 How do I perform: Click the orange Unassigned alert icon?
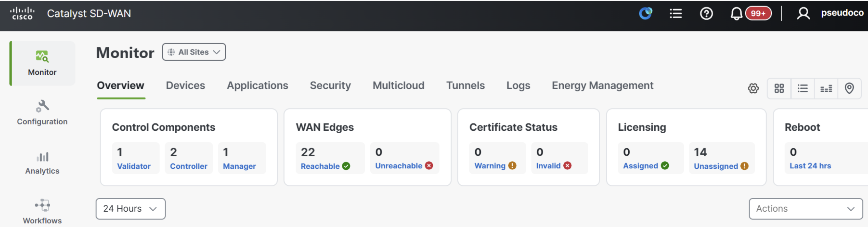[744, 166]
